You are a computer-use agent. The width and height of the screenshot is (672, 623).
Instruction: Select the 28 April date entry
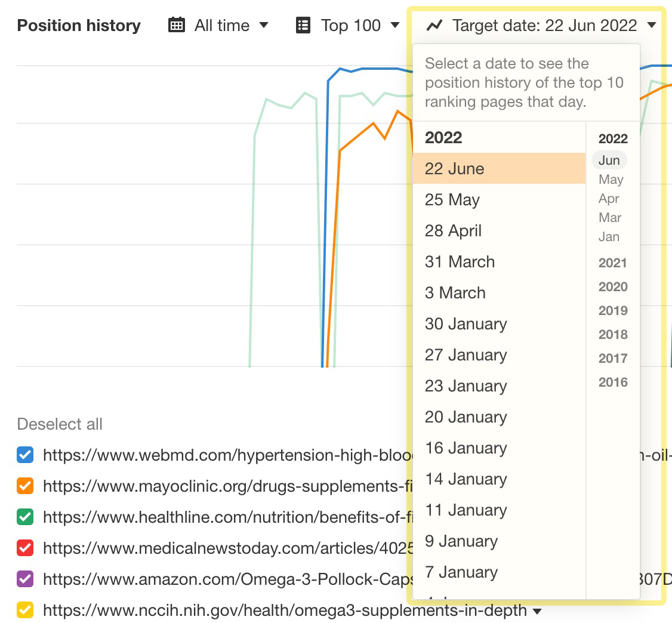(454, 230)
